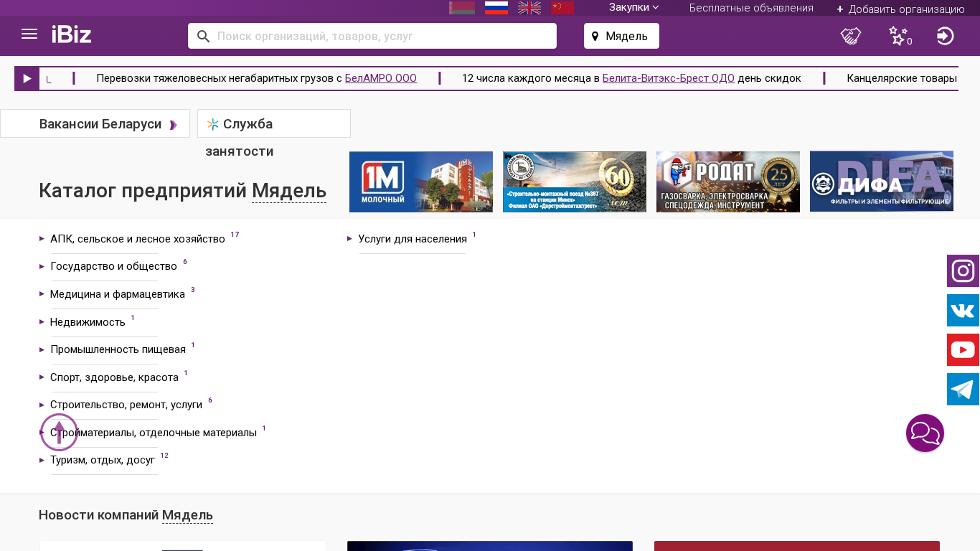Expand АПК, сельское и лесное хозяйство category
The height and width of the screenshot is (551, 980).
pos(137,239)
